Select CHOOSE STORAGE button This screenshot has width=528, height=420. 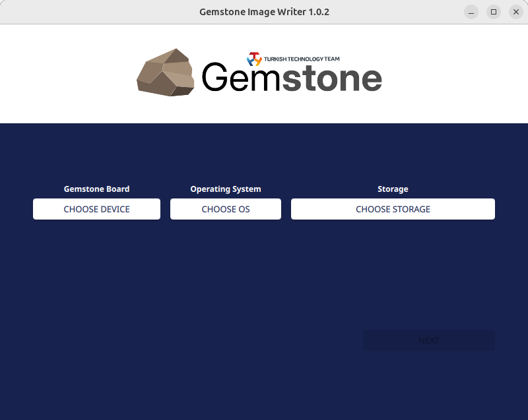point(393,209)
